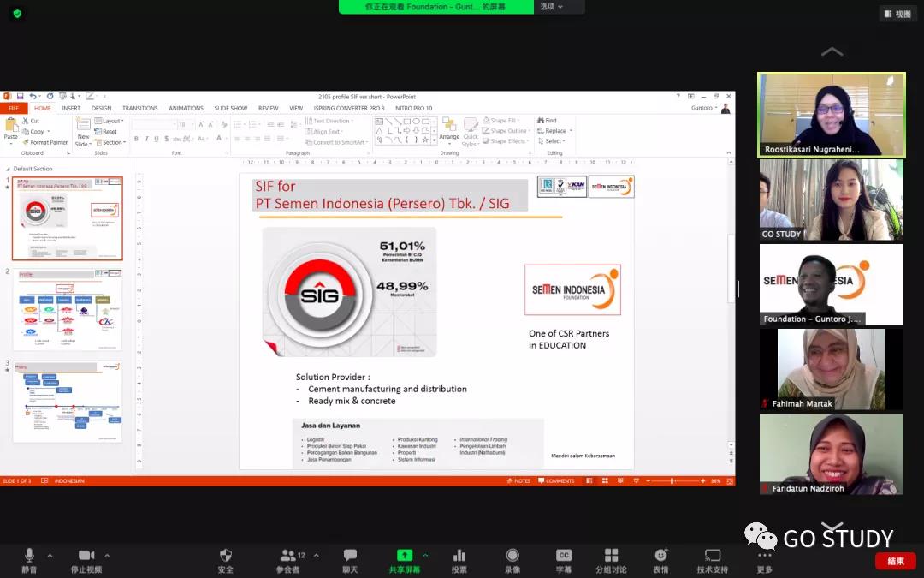Click the green Share Screen icon
This screenshot has width=924, height=578.
tap(404, 555)
